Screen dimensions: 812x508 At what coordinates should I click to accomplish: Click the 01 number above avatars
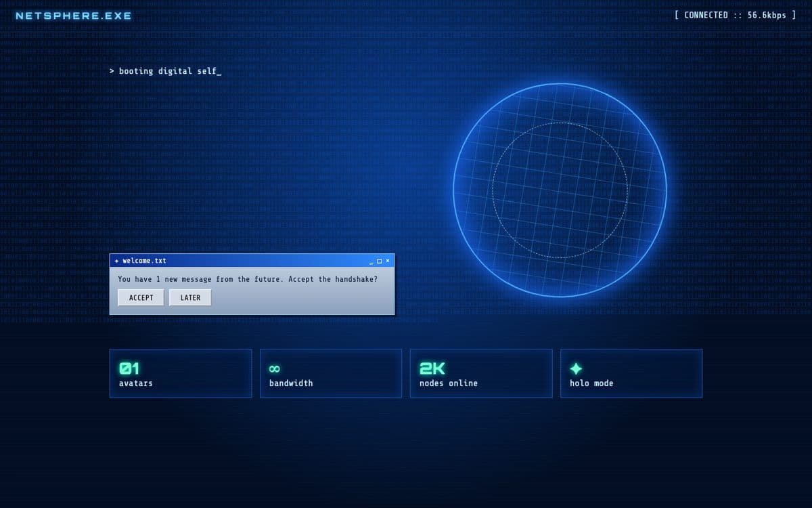click(129, 368)
